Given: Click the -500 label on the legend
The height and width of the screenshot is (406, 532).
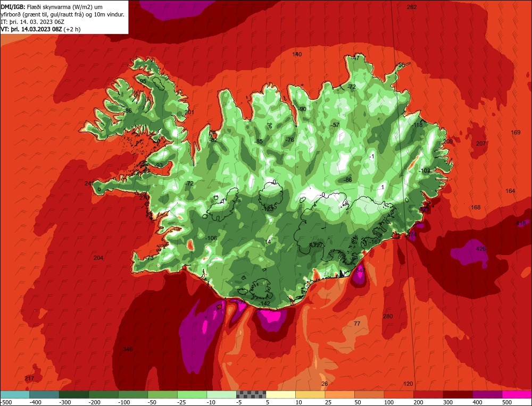Looking at the screenshot, I should pyautogui.click(x=6, y=402).
